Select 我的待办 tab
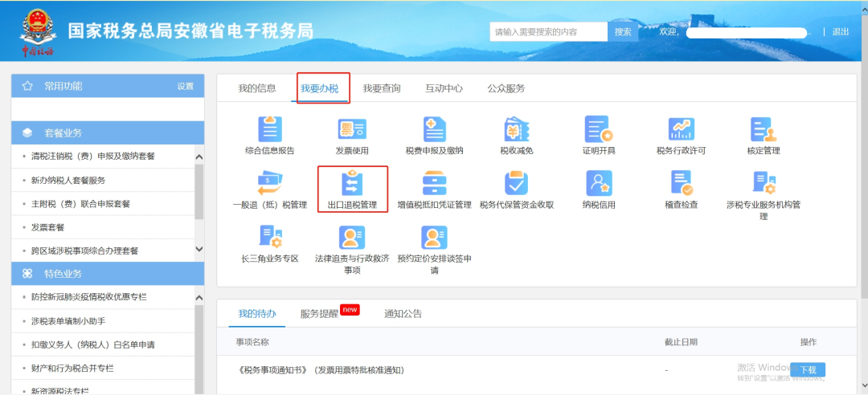 257,314
